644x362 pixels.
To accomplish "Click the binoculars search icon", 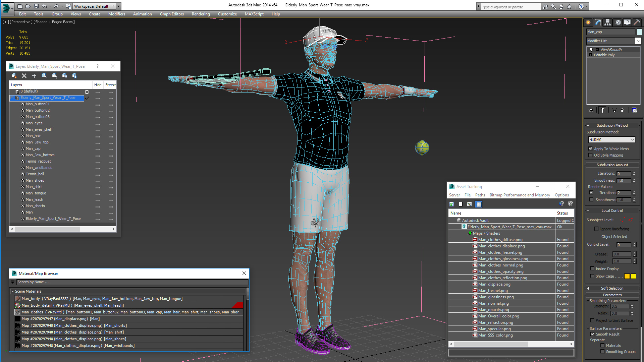I will click(545, 6).
